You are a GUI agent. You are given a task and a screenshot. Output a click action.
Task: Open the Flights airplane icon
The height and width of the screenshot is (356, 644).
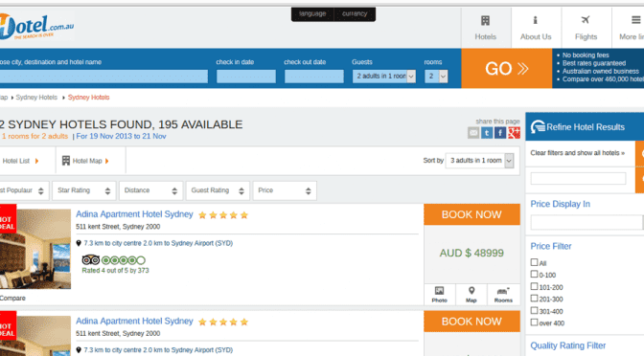pos(586,20)
